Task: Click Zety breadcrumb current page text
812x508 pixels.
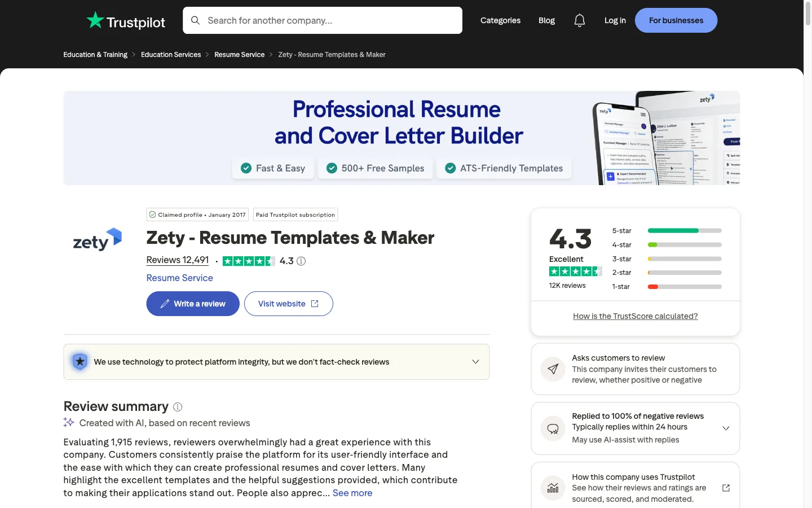Action: tap(332, 55)
